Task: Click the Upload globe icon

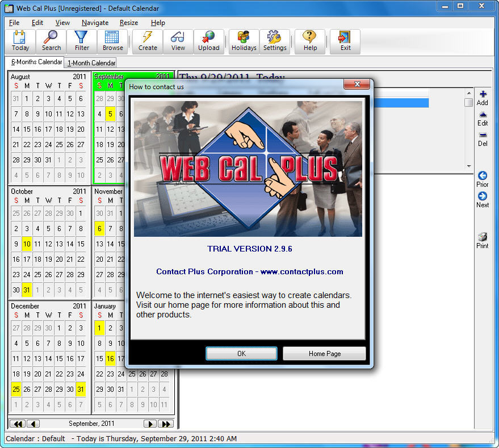Action: coord(209,41)
